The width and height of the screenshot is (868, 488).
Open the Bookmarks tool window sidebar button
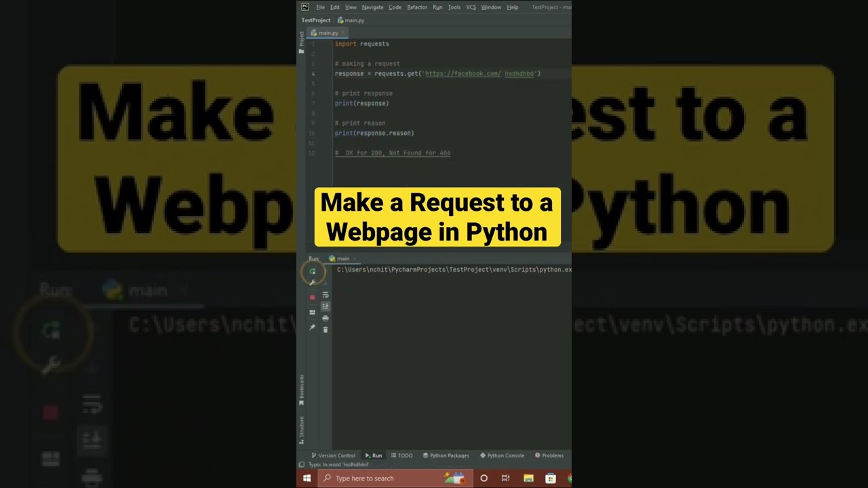tap(302, 389)
